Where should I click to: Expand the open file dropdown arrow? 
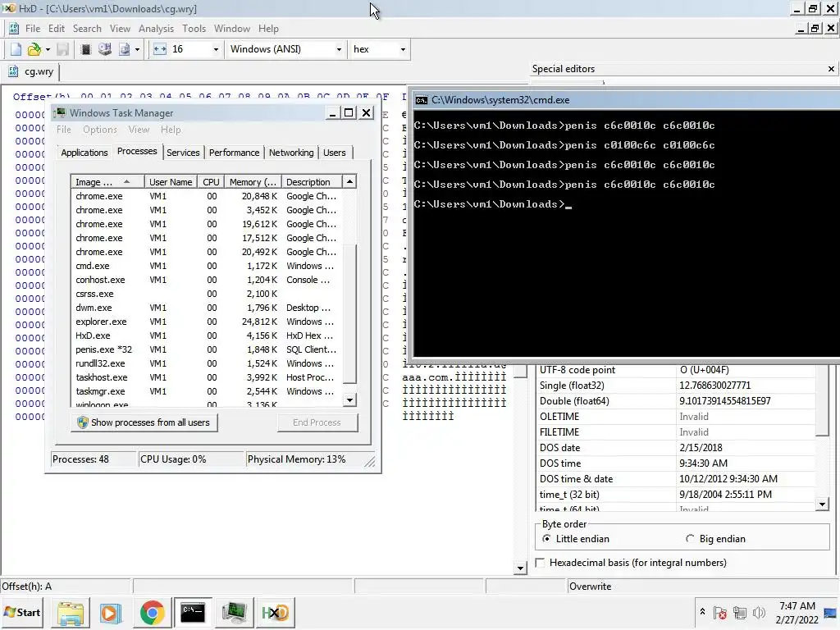[x=48, y=49]
